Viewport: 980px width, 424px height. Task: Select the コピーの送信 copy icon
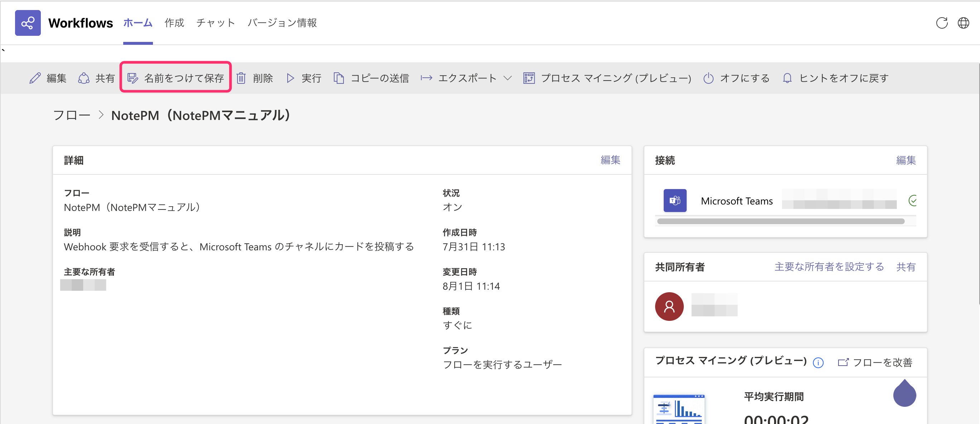click(x=338, y=78)
